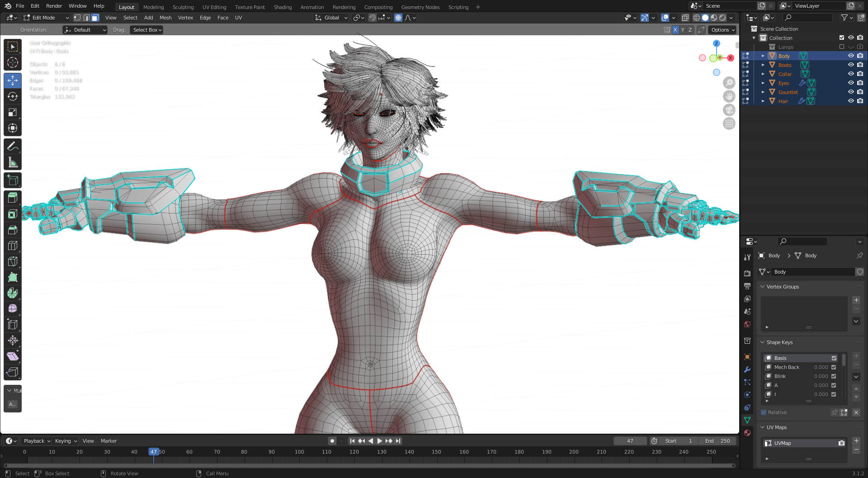Open the Keying popover
Image resolution: width=868 pixels, height=478 pixels.
[66, 441]
